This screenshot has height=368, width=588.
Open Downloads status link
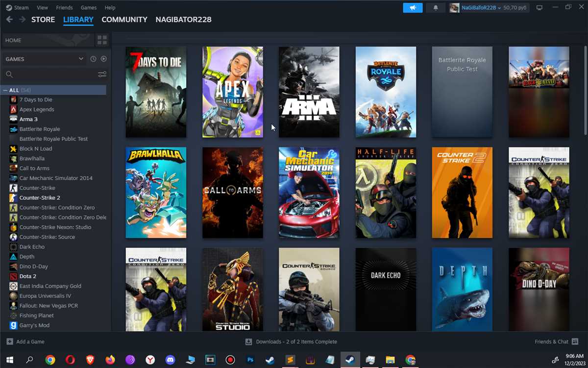[291, 342]
